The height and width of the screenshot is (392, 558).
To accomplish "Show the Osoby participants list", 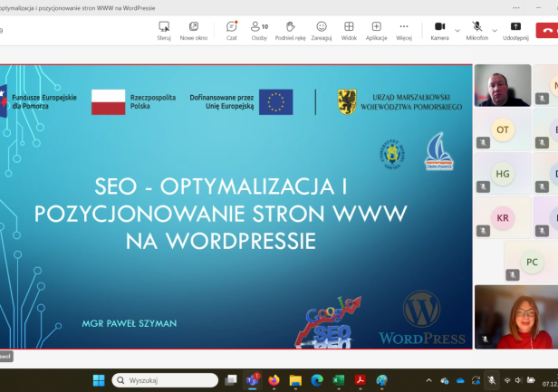I will point(259,31).
